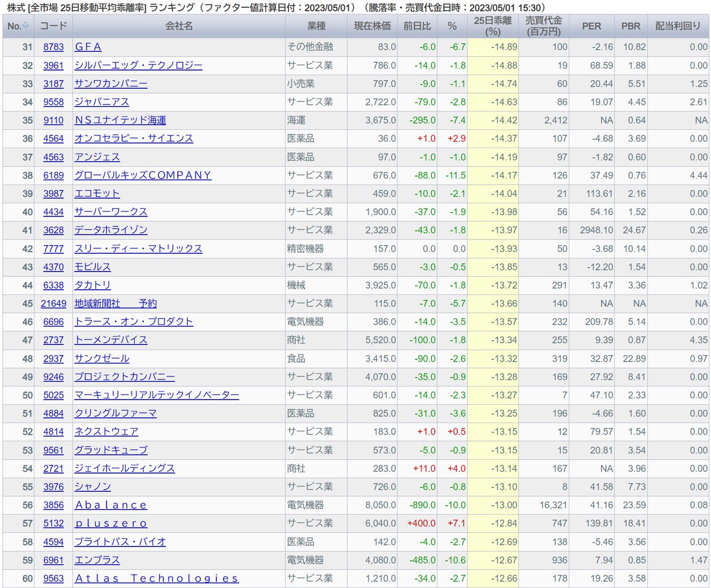Open クリングルファーマ company link
Viewport: 711px width, 588px height.
116,414
